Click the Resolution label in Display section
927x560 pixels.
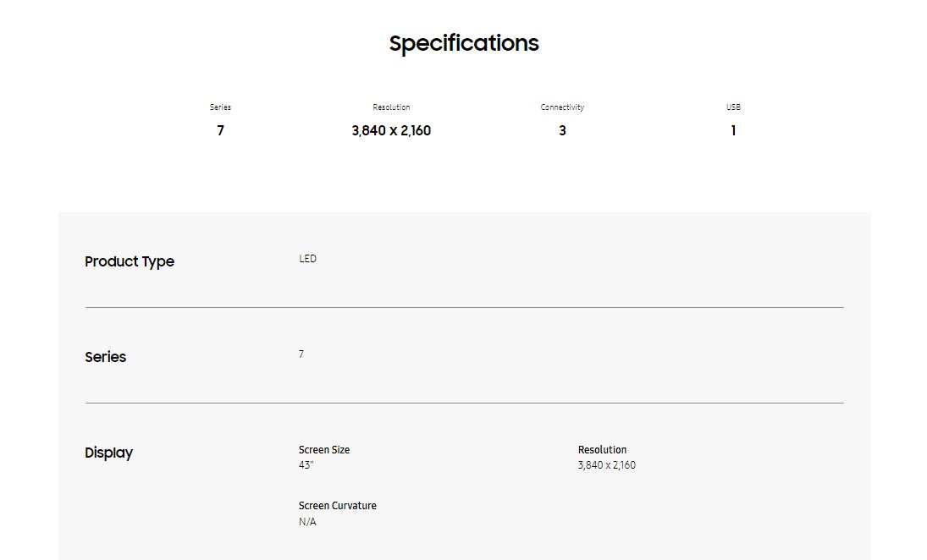602,450
